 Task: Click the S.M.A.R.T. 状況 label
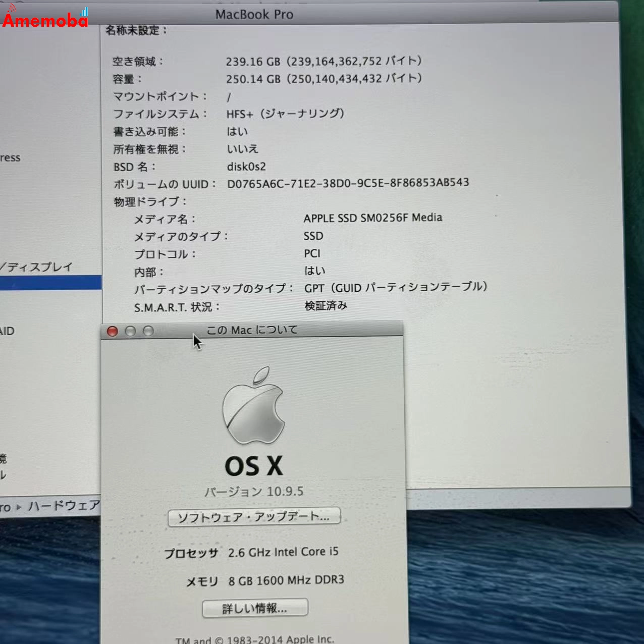click(177, 307)
